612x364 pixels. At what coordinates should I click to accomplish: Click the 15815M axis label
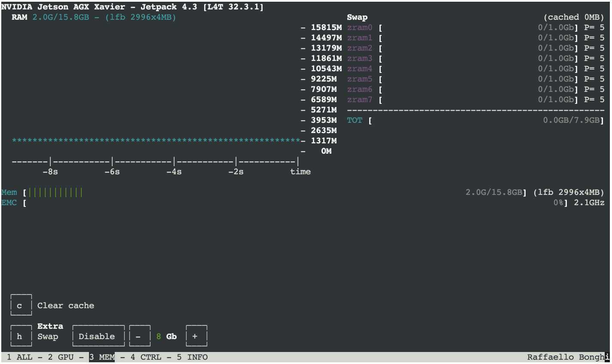point(326,27)
